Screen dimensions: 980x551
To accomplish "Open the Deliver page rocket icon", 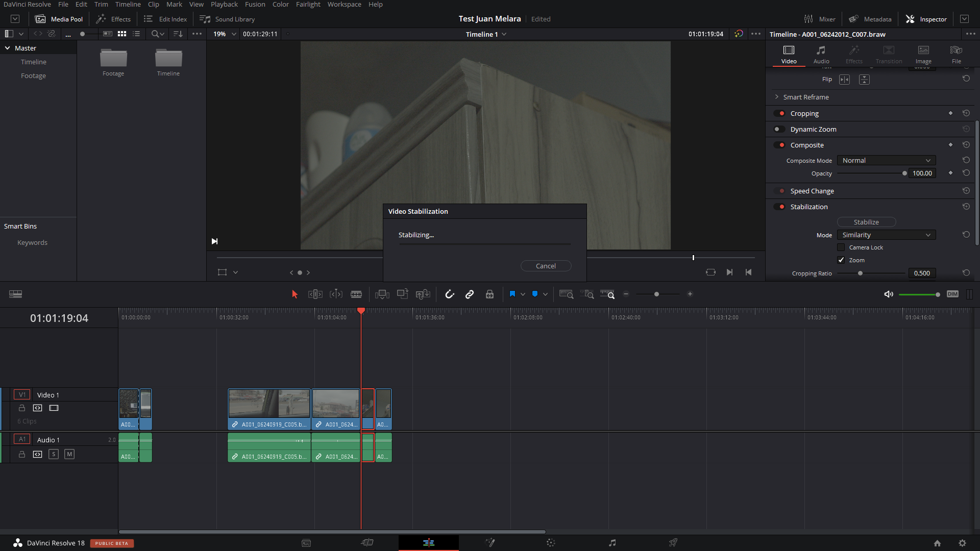I will (673, 543).
